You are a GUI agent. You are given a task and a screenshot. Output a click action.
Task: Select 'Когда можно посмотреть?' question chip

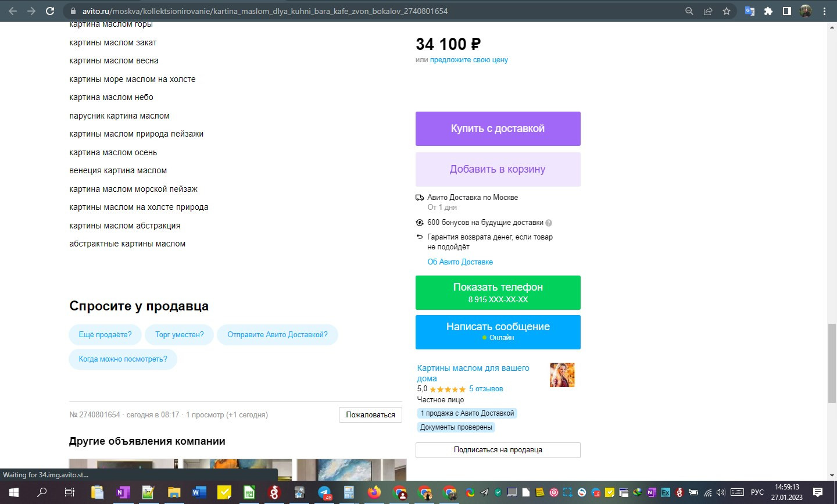coord(123,359)
